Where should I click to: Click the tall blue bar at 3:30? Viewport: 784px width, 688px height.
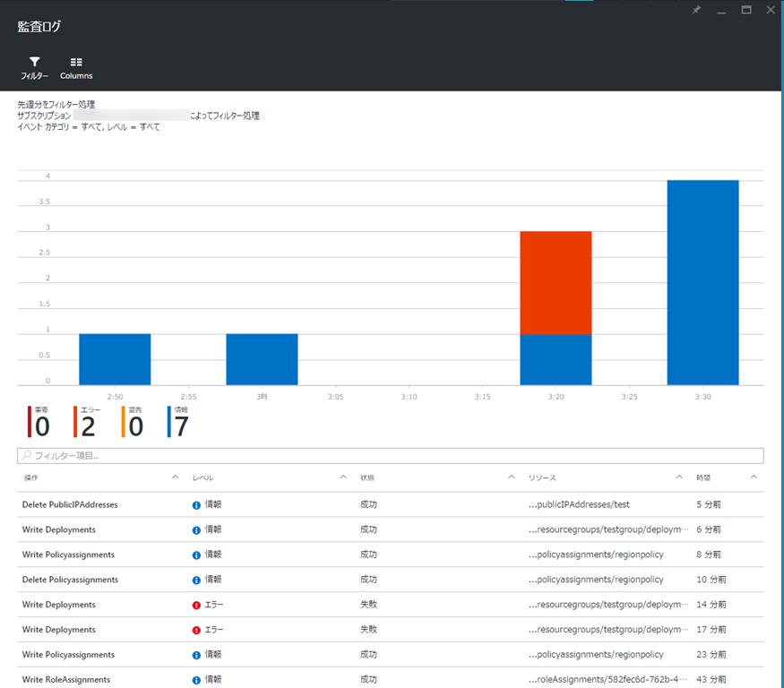click(x=702, y=282)
